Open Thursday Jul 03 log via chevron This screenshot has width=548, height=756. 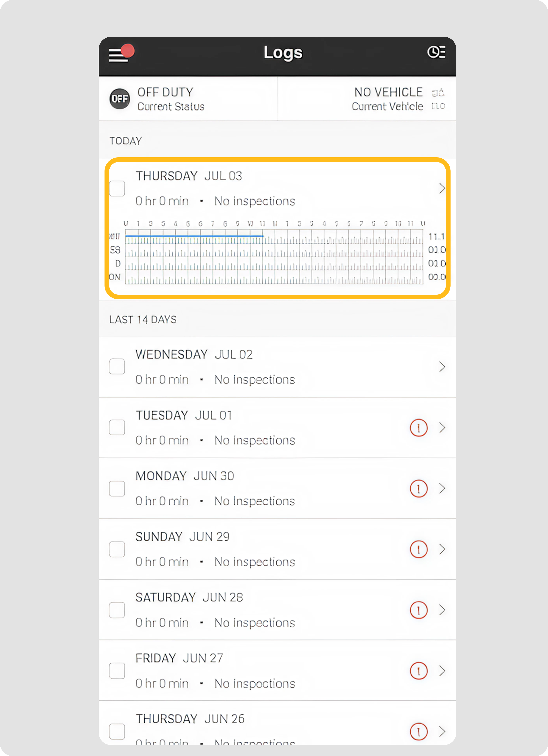[442, 189]
